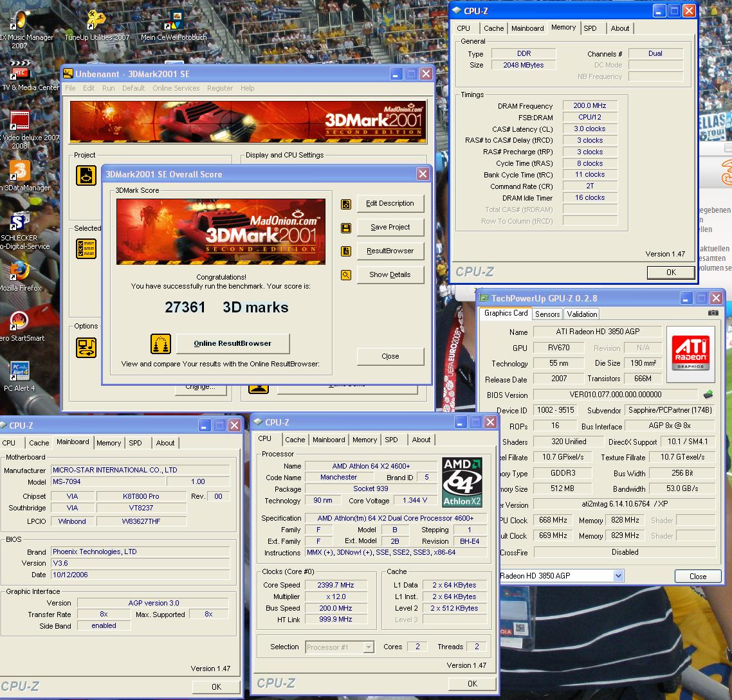This screenshot has width=732, height=700.
Task: Switch to Validation tab in GPU-Z
Action: pyautogui.click(x=581, y=314)
